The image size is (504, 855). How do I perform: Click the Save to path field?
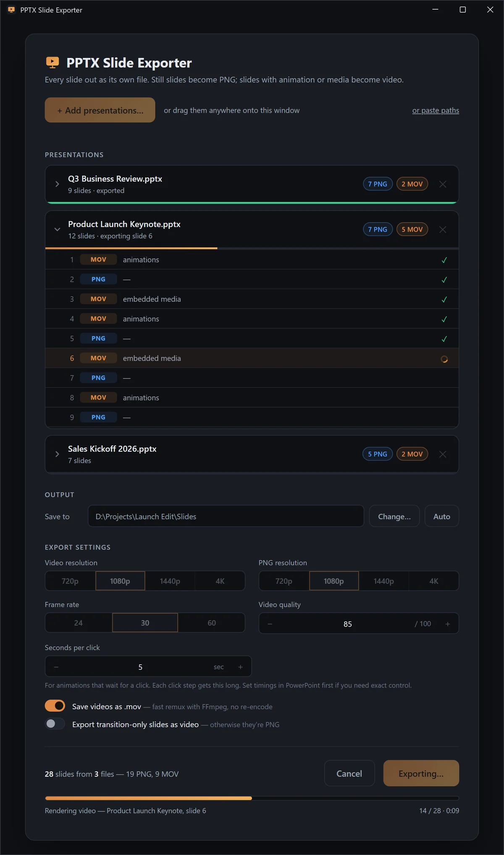coord(226,516)
